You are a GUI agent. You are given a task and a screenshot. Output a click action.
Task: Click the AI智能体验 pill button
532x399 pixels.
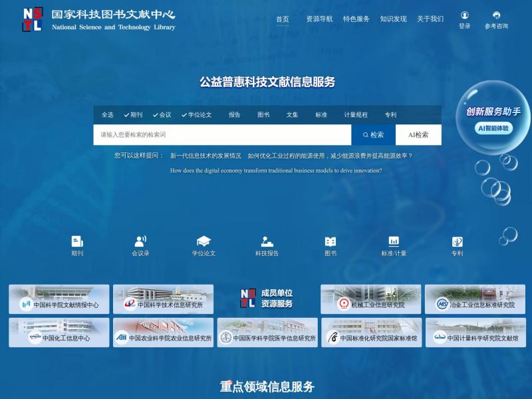[493, 128]
